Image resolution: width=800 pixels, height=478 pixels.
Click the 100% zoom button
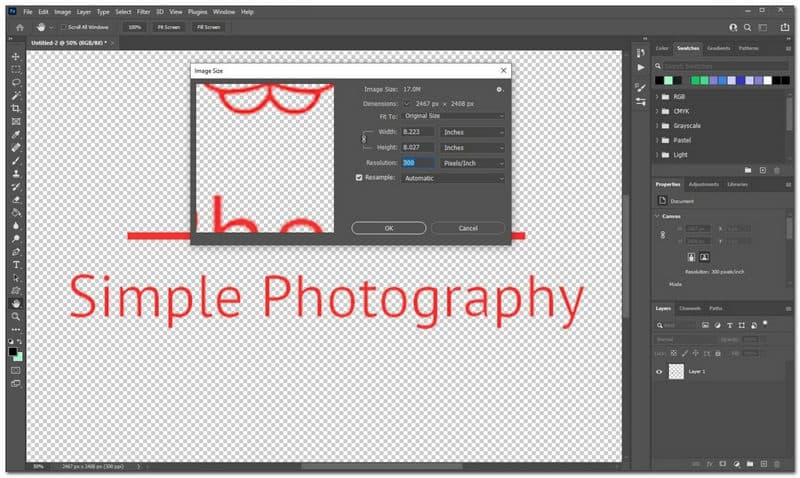point(135,27)
